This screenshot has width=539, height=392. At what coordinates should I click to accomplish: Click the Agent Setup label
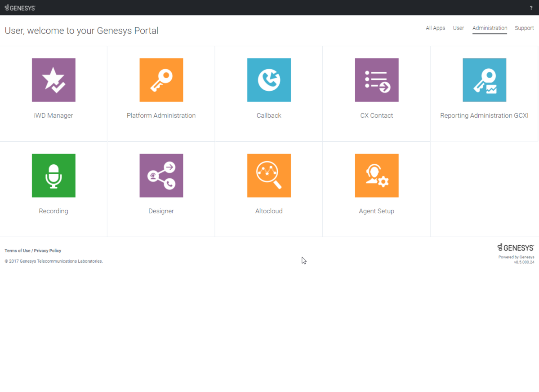coord(377,211)
